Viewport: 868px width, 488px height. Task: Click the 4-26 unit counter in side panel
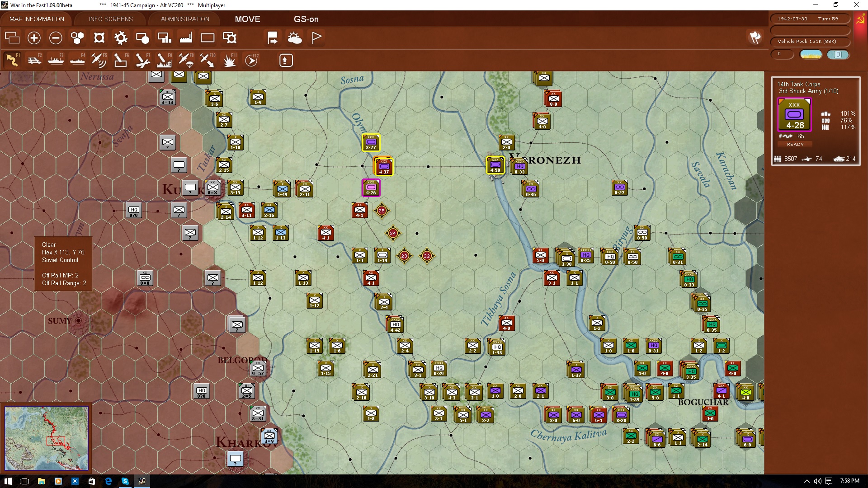794,115
